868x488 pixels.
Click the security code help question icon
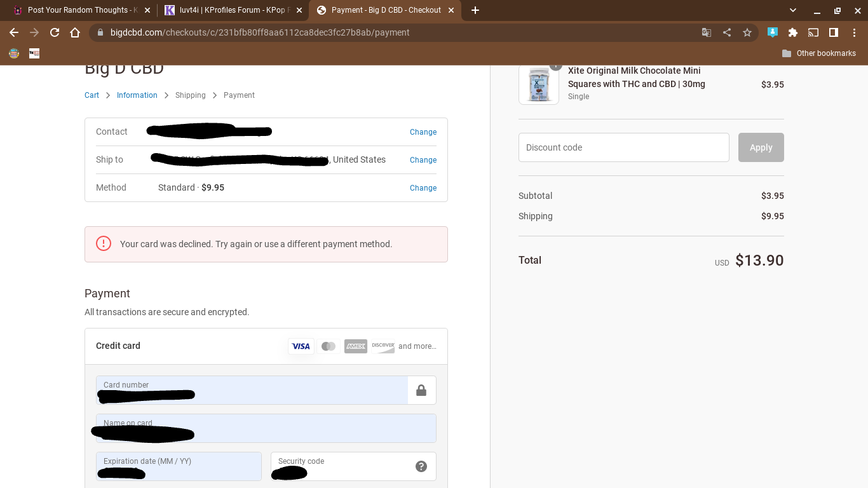tap(421, 466)
